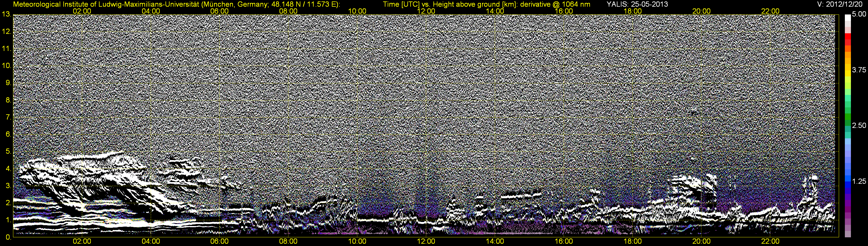The height and width of the screenshot is (246, 868).
Task: Click 14:00 on the bottom time axis
Action: click(x=495, y=241)
